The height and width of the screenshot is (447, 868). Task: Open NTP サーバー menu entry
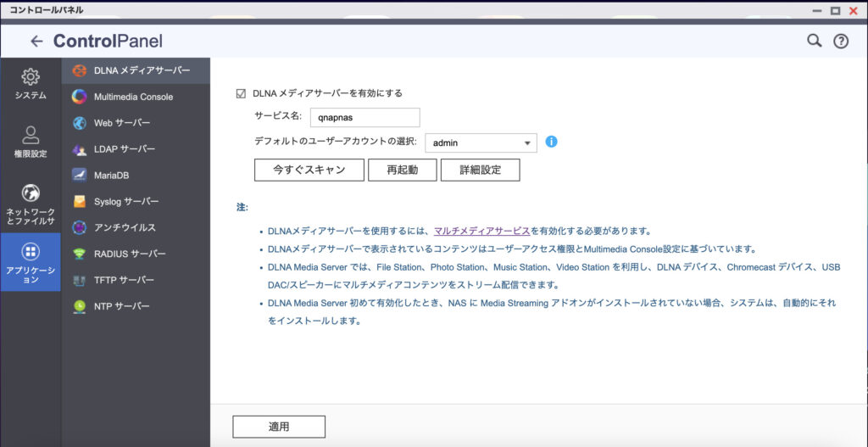pyautogui.click(x=136, y=306)
